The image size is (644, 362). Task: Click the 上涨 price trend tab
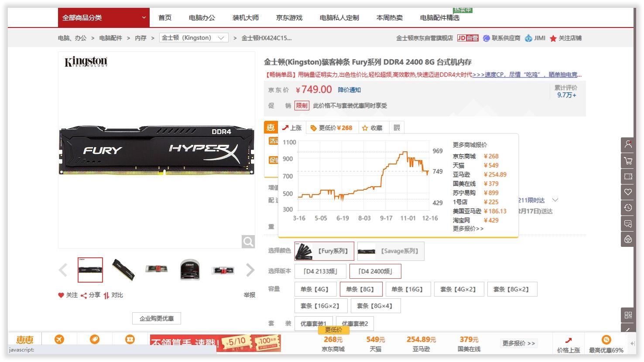(x=292, y=127)
